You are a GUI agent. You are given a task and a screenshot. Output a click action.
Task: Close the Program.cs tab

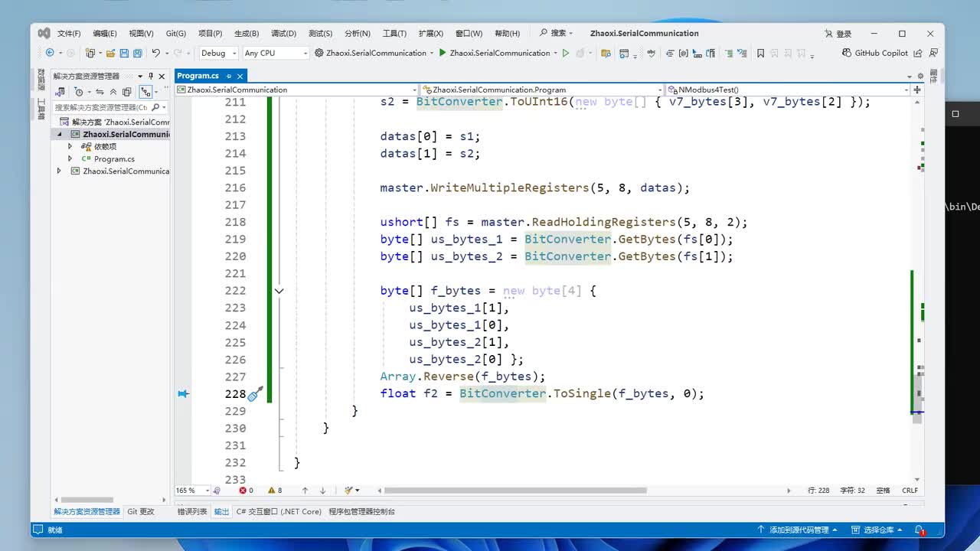240,76
